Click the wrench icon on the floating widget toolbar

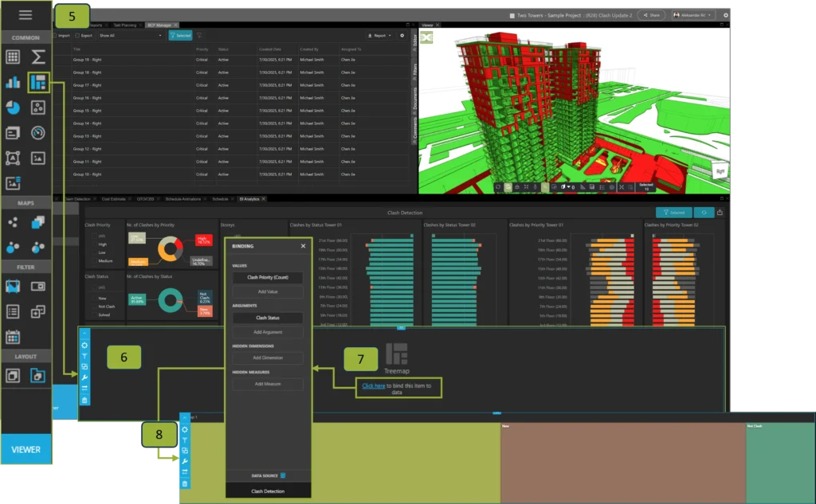pos(85,377)
